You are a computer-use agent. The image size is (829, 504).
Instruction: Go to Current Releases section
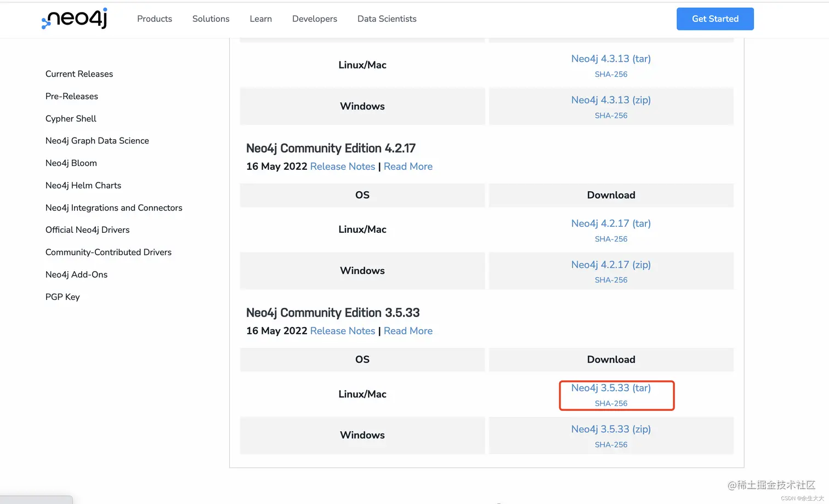click(x=79, y=74)
